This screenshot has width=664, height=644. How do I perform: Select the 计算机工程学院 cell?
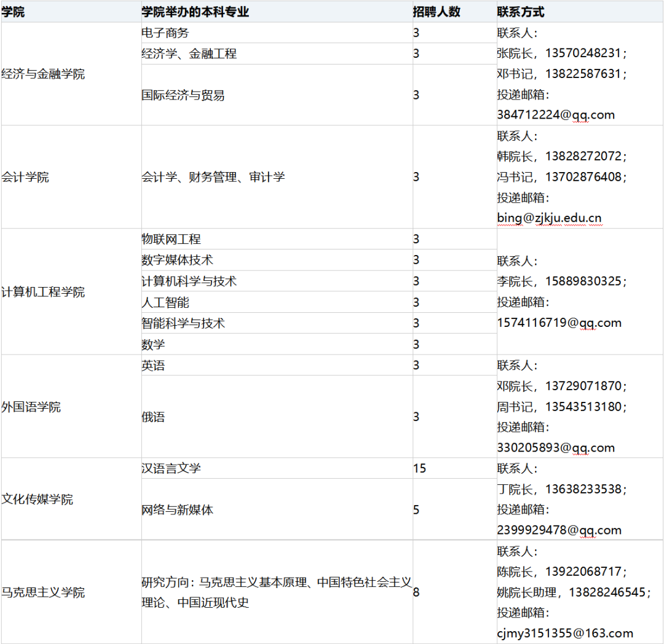71,291
